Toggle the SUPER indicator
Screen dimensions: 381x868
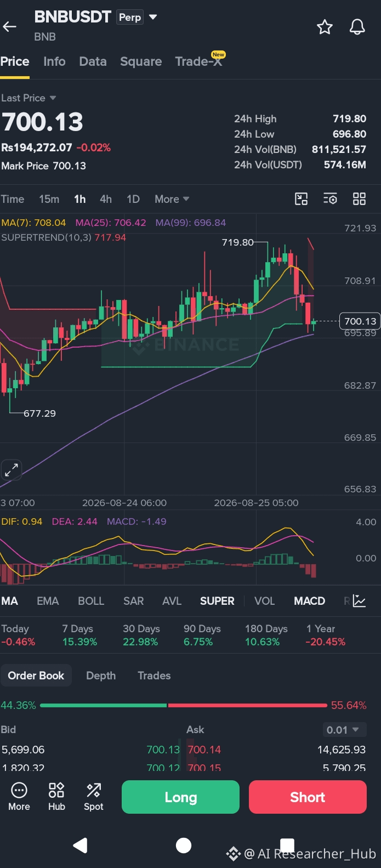tap(217, 601)
